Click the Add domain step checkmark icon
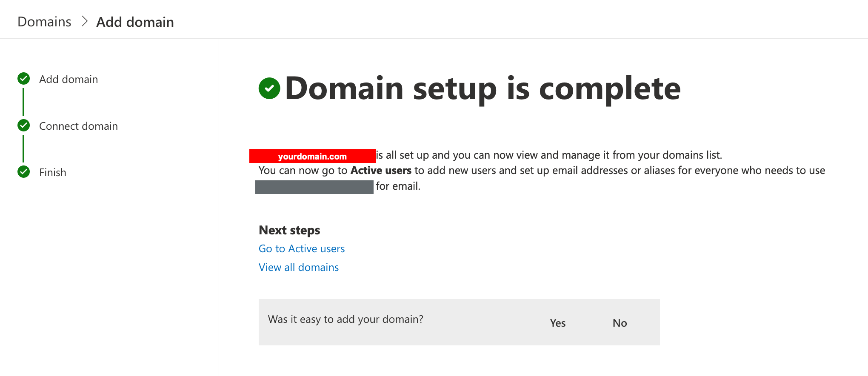Image resolution: width=868 pixels, height=376 pixels. click(x=24, y=79)
